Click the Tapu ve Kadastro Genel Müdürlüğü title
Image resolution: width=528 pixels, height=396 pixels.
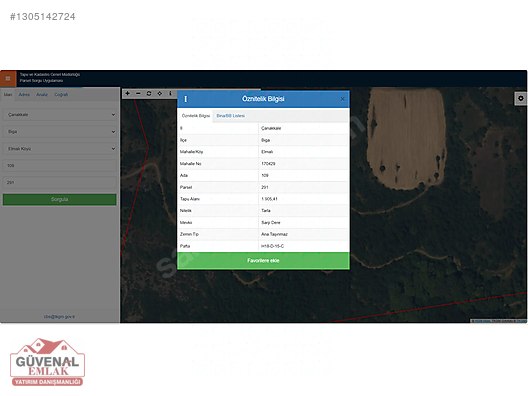[x=50, y=74]
